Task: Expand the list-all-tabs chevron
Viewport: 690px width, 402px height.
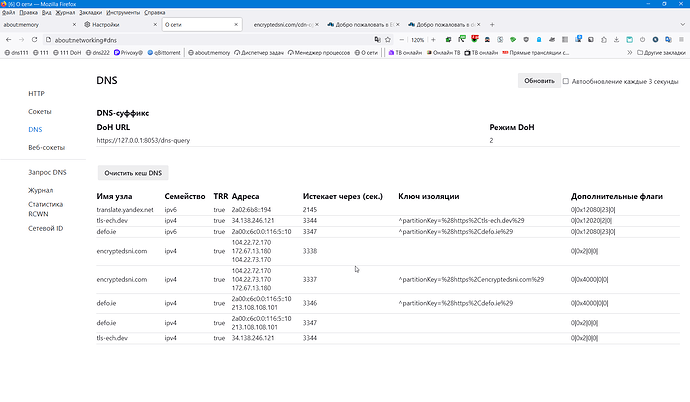Action: [x=683, y=25]
